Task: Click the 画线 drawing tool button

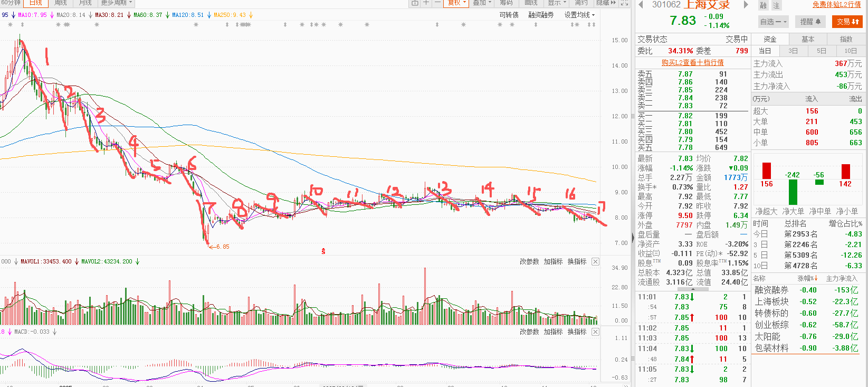Action: [531, 3]
